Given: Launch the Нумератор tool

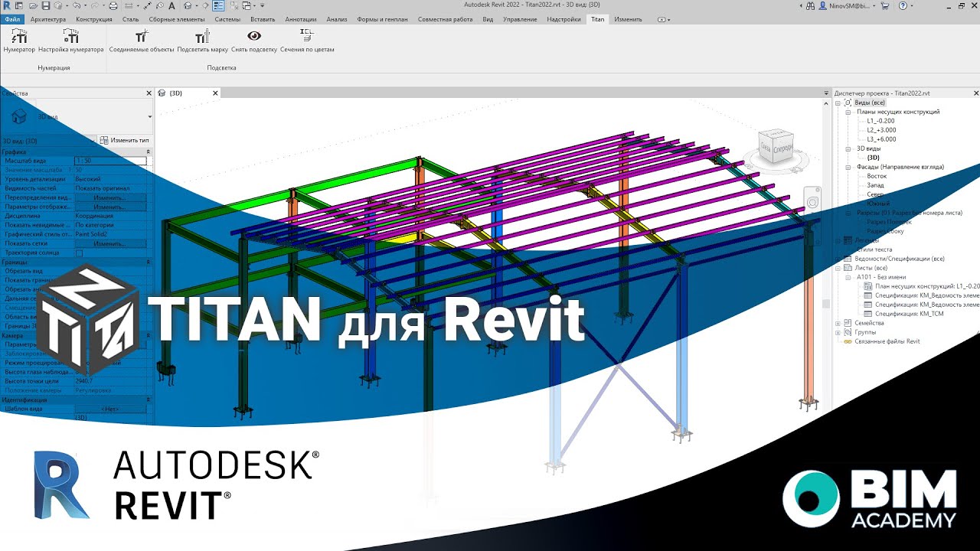Looking at the screenshot, I should pos(19,41).
